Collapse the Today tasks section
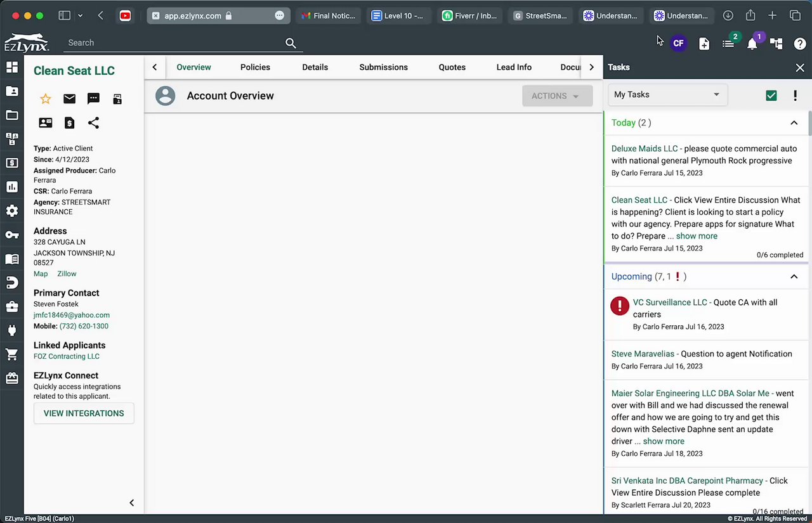 click(794, 123)
